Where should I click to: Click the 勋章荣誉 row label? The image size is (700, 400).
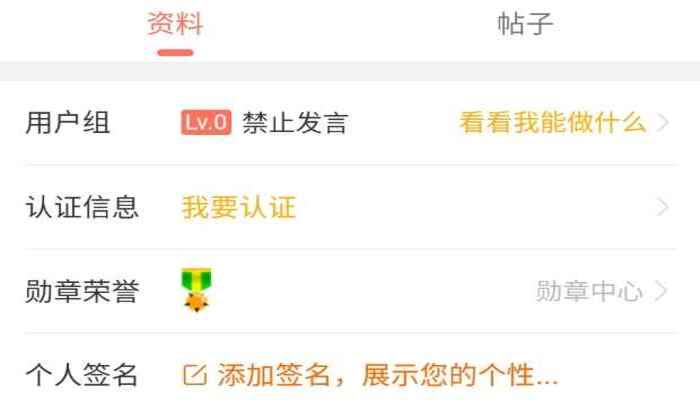pyautogui.click(x=82, y=291)
